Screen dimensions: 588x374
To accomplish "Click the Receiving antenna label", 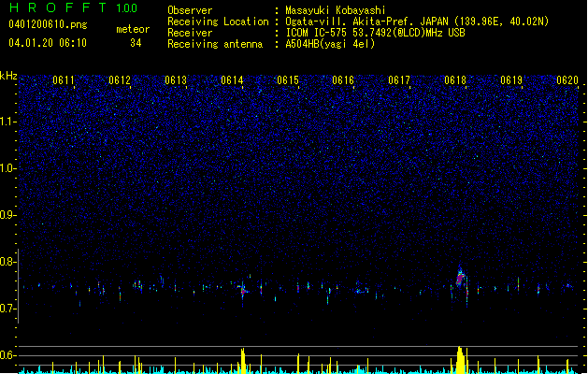I will pos(215,44).
